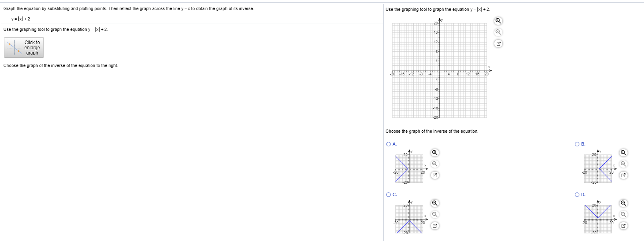This screenshot has height=241, width=644.
Task: Open answer choice D's graph externally
Action: 623,226
